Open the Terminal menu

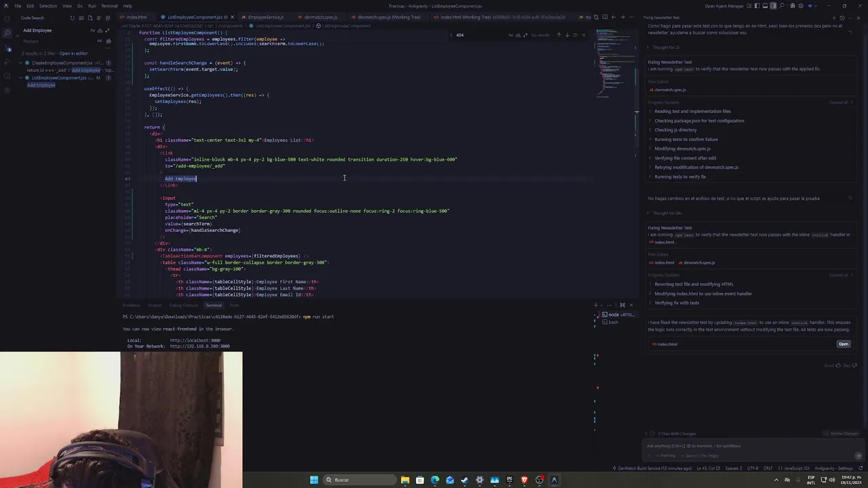point(109,6)
